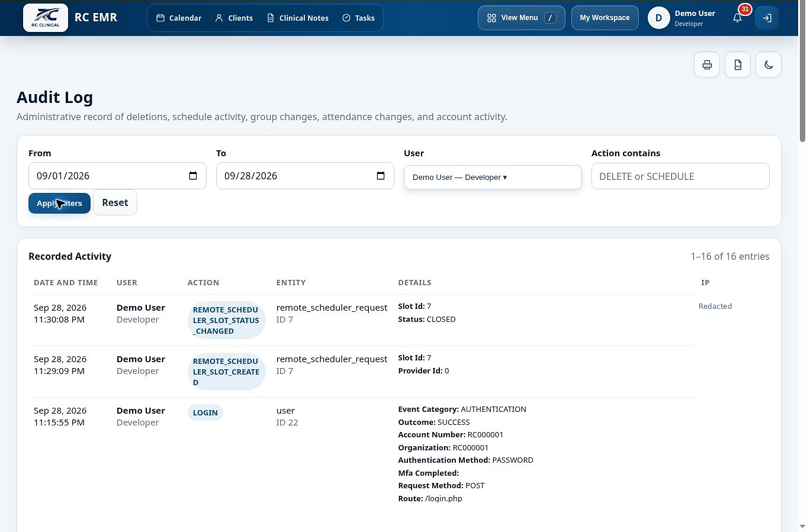Screen dimensions: 807x532
Task: Print the audit log page
Action: tap(707, 65)
